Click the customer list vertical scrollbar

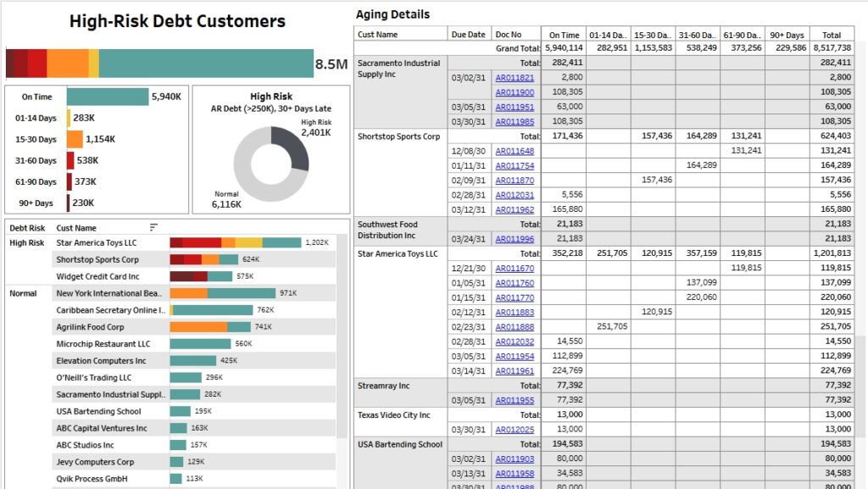pyautogui.click(x=342, y=339)
